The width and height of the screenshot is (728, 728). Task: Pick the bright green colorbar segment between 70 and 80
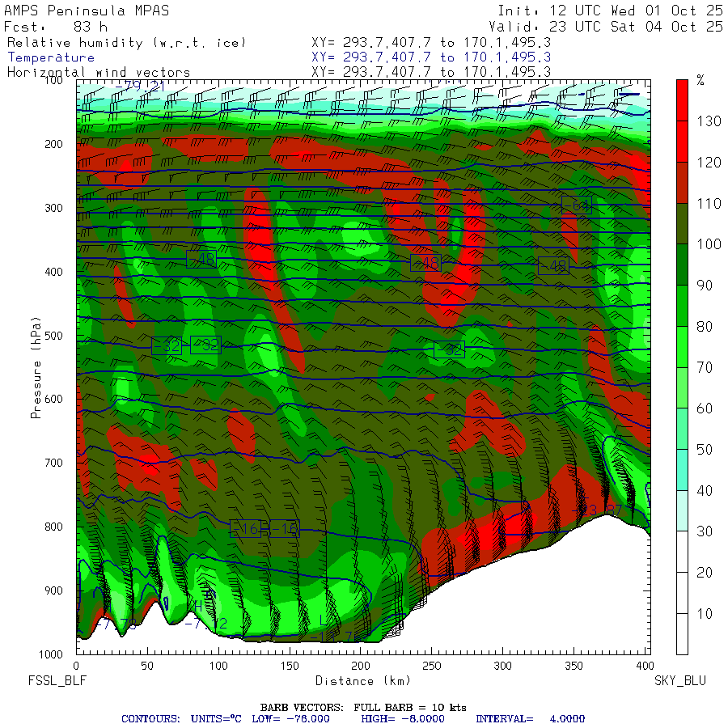coord(682,347)
